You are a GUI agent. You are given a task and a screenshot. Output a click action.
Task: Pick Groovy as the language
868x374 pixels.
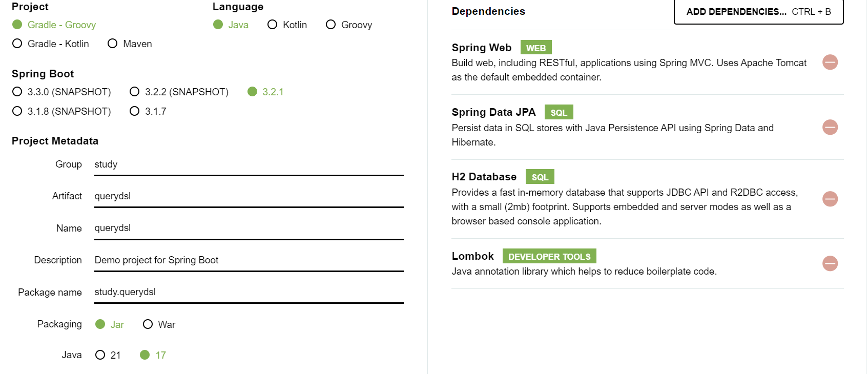pyautogui.click(x=349, y=25)
